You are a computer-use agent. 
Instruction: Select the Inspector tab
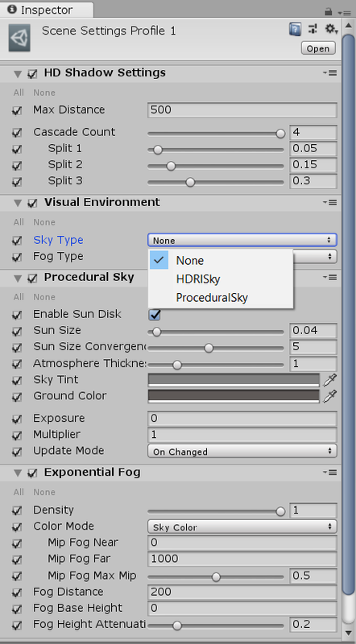coord(47,10)
